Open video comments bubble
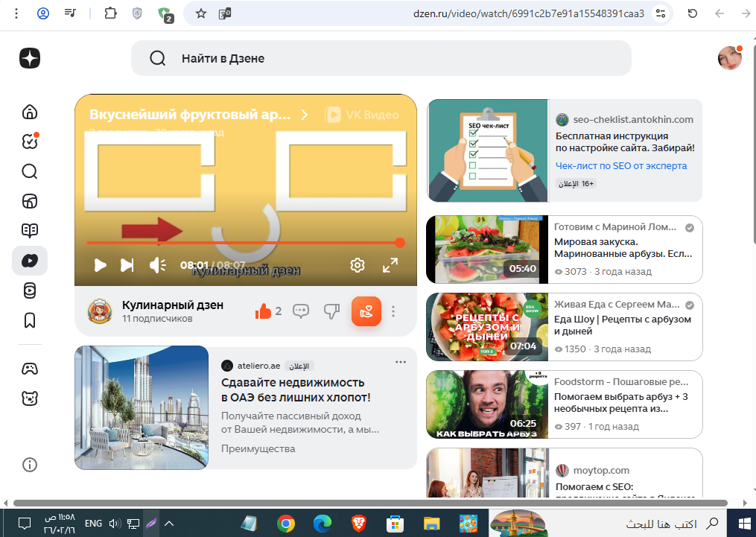The height and width of the screenshot is (537, 756). [301, 311]
